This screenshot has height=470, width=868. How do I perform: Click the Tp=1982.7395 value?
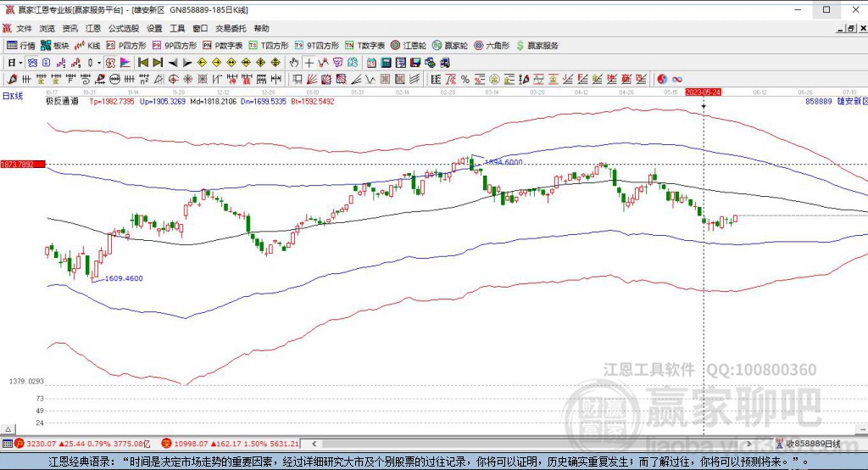point(112,102)
